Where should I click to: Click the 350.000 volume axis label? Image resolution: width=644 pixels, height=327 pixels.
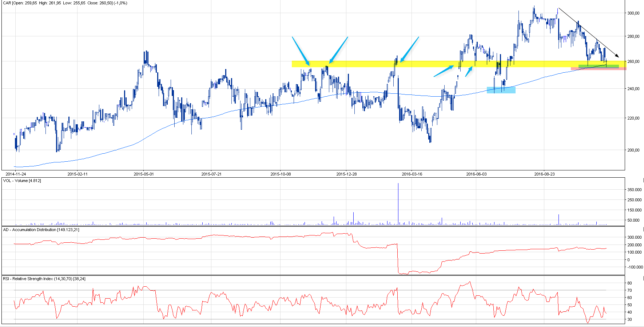(634, 190)
